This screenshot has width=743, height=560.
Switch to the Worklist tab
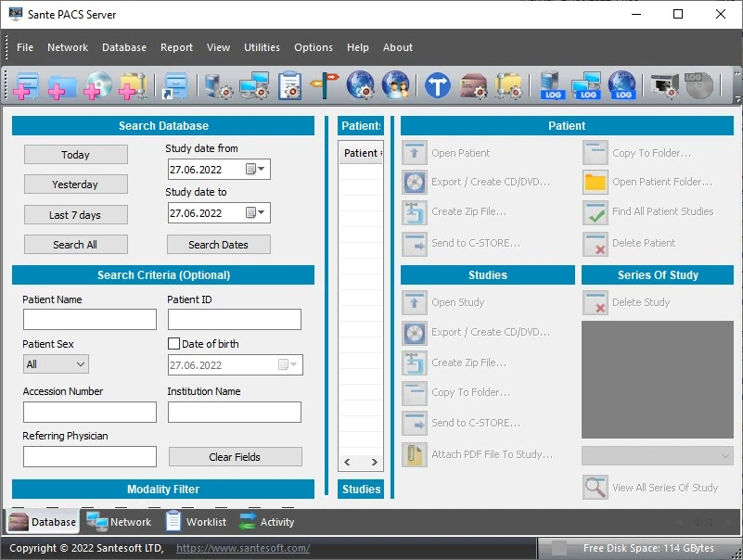pos(196,522)
